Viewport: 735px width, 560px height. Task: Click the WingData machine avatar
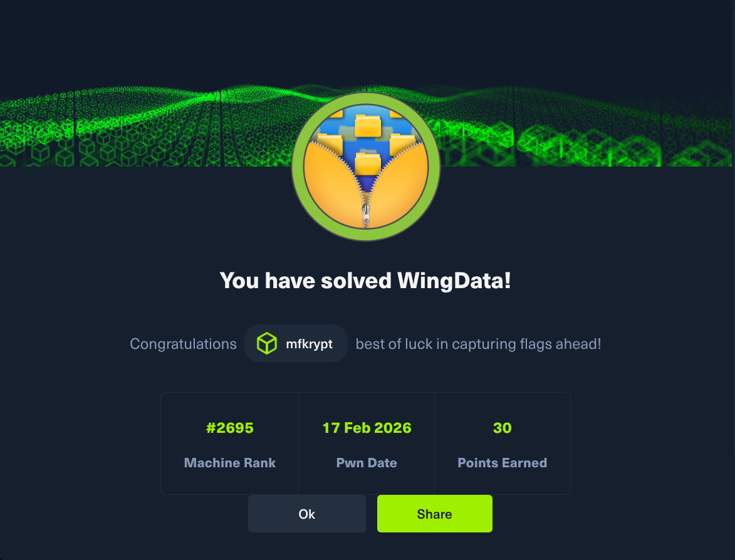[x=366, y=167]
